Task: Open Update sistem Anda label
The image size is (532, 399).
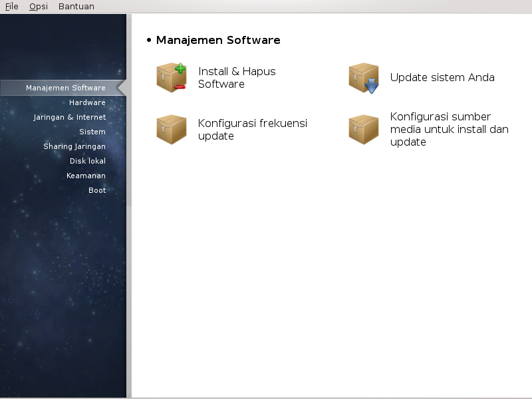Action: [x=442, y=77]
